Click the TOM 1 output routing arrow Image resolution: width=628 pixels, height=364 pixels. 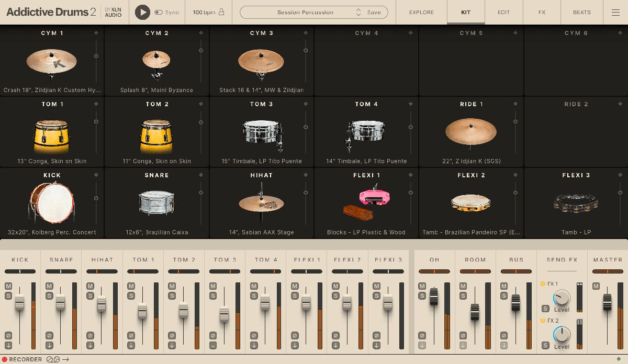tap(131, 345)
